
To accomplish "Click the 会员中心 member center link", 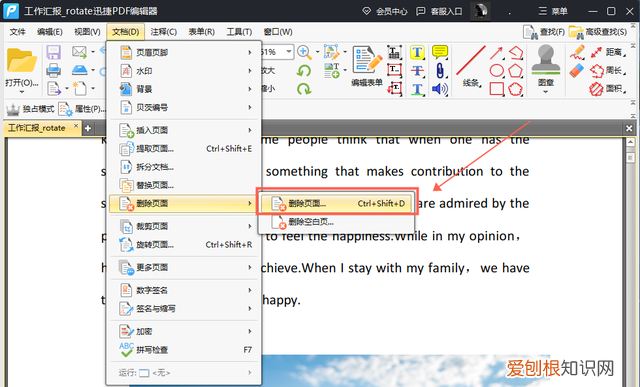I will (385, 11).
